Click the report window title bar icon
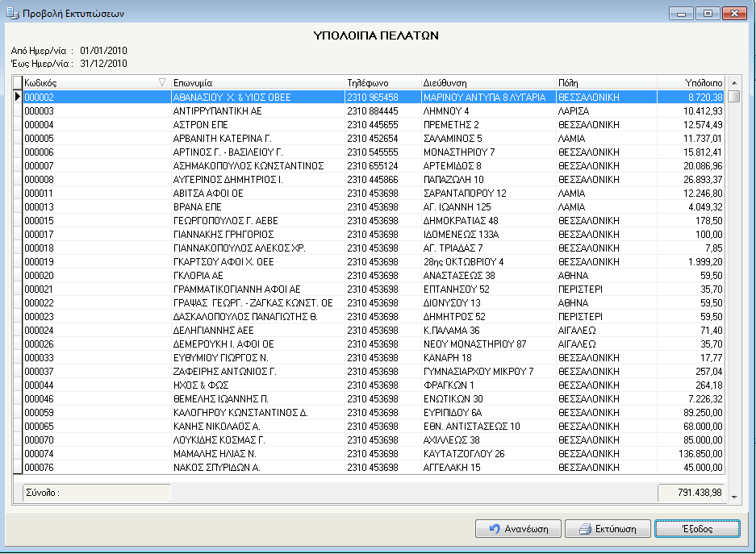 (x=12, y=13)
